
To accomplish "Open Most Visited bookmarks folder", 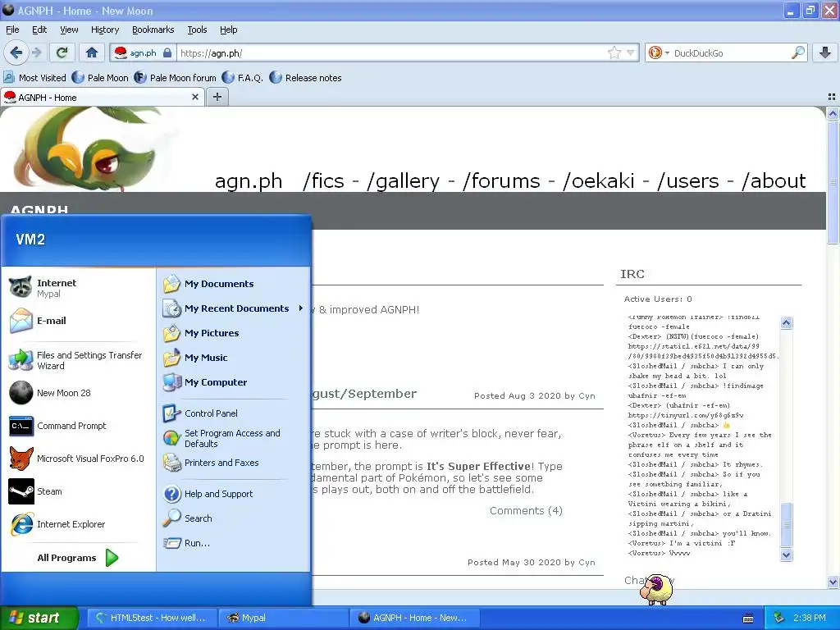I will point(34,78).
